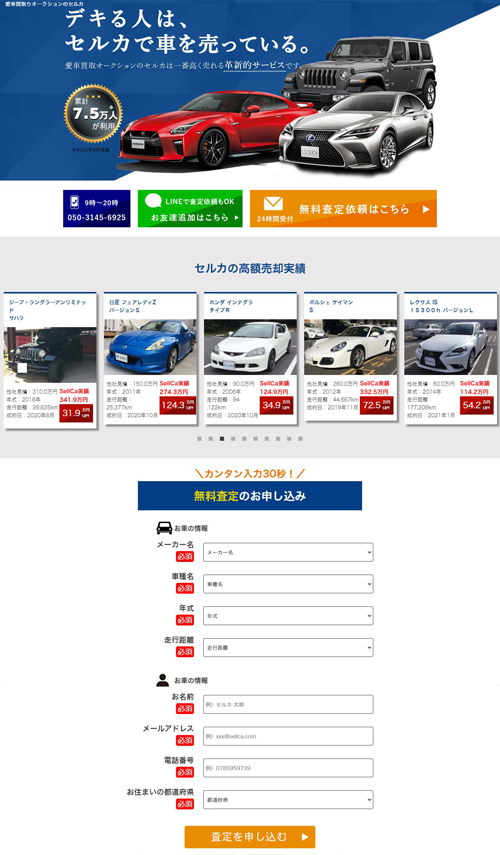The image size is (500, 855).
Task: Click 31.9万円 red price badge
Action: pyautogui.click(x=76, y=413)
